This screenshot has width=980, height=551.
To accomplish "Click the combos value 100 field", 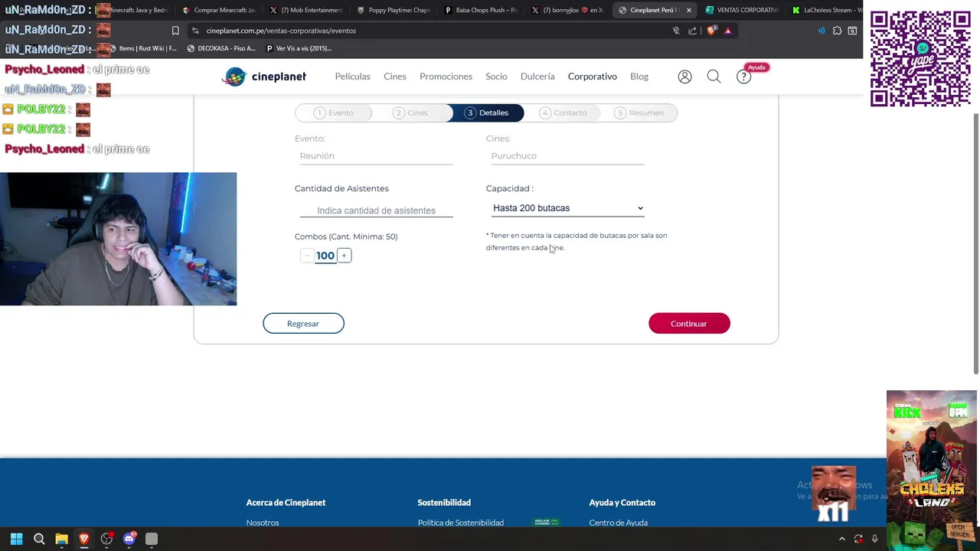I will [x=325, y=256].
